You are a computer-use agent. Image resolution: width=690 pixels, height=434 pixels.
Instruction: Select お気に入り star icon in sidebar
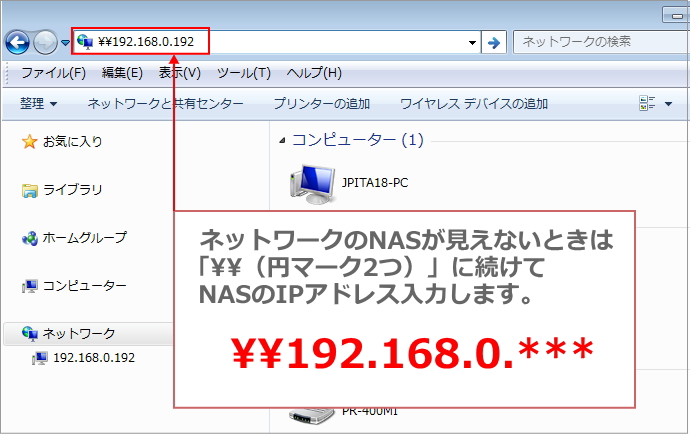tap(29, 142)
